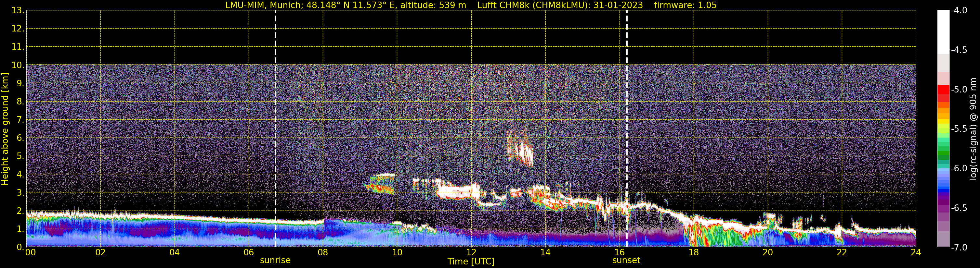Click the 'Time [UTC]' axis label
Image resolution: width=980 pixels, height=268 pixels.
pyautogui.click(x=471, y=262)
